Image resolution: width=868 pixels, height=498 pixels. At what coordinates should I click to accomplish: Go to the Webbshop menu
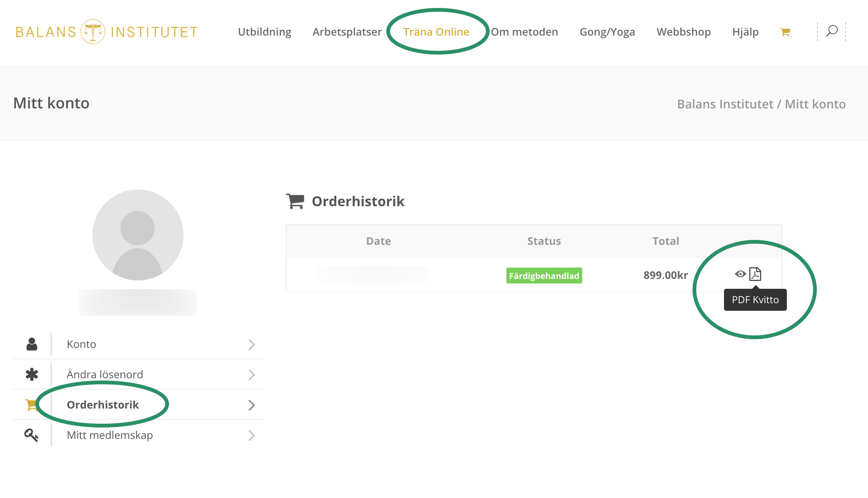tap(683, 32)
